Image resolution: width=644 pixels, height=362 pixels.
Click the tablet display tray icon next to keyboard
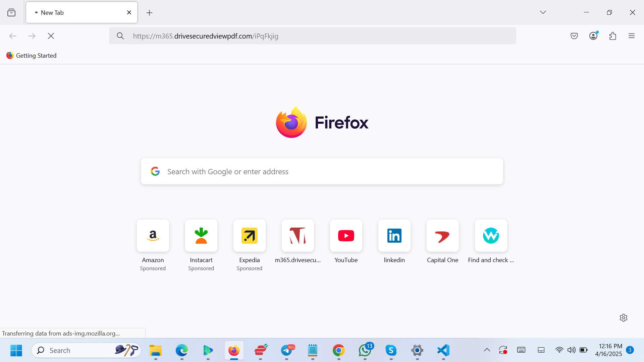[x=541, y=350]
